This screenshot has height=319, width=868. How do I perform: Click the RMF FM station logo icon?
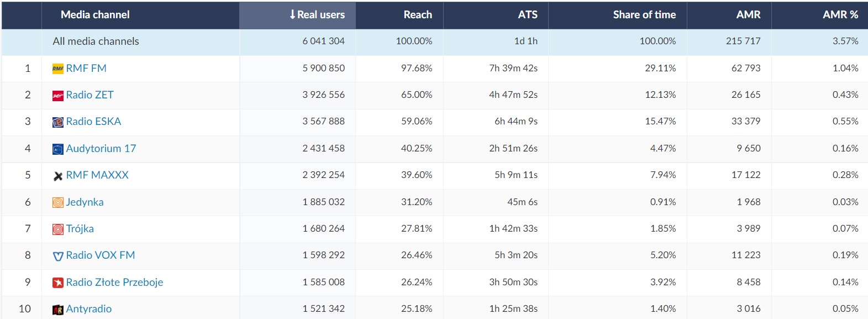click(57, 69)
